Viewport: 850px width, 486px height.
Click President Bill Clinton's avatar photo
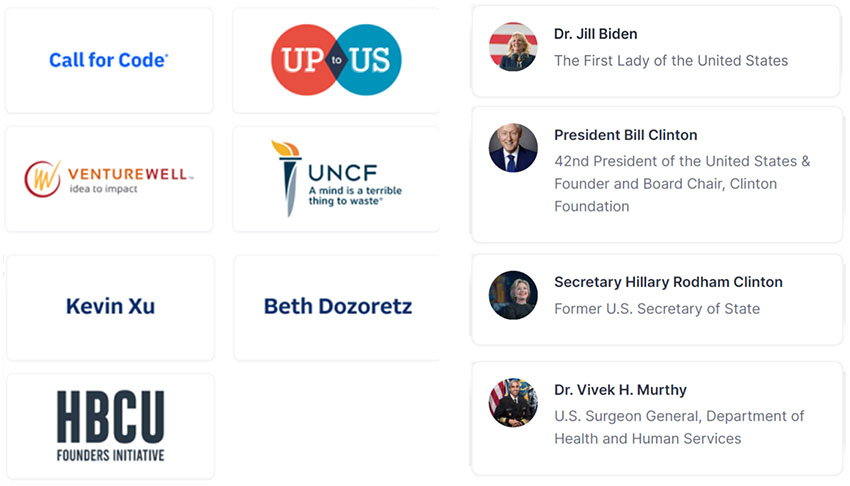point(513,148)
